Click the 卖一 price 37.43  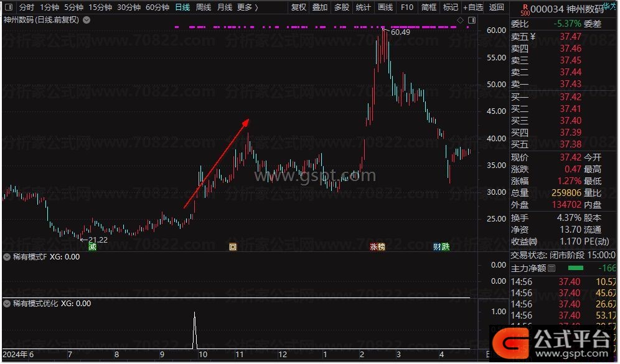point(571,84)
